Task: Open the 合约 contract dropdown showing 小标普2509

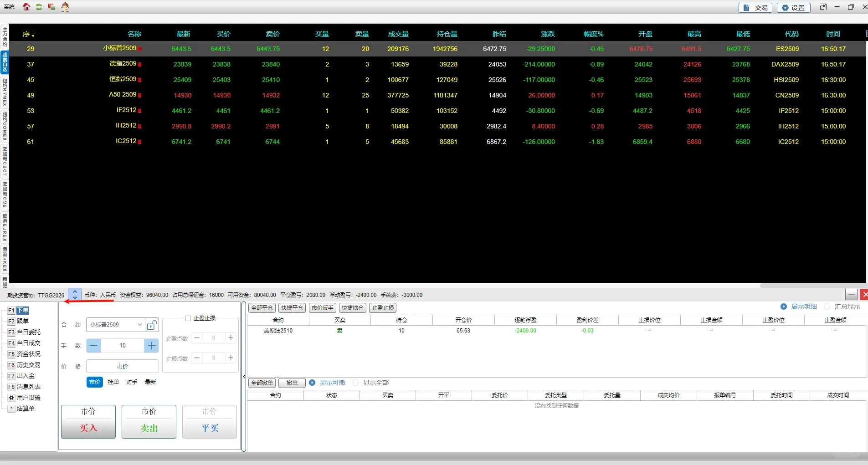Action: tap(115, 325)
